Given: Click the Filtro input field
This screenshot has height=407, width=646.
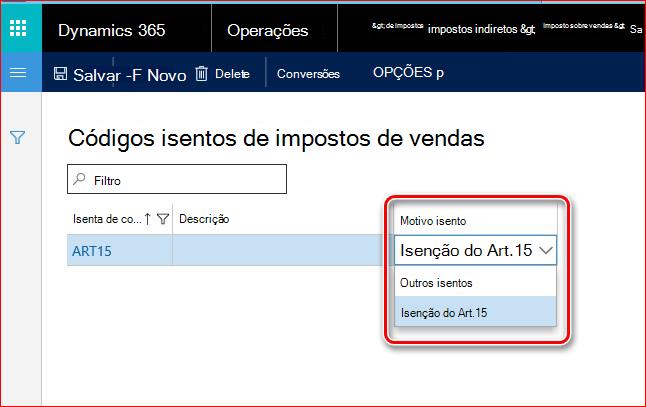Looking at the screenshot, I should (x=177, y=179).
